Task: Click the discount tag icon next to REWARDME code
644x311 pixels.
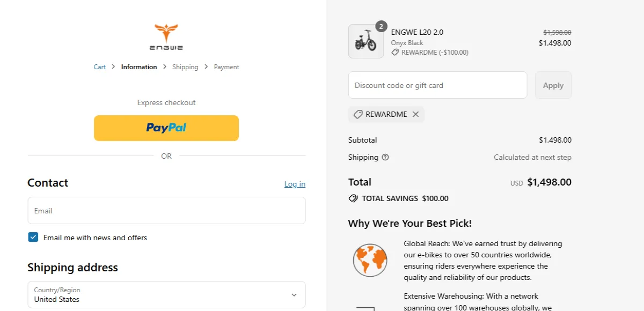Action: 358,114
